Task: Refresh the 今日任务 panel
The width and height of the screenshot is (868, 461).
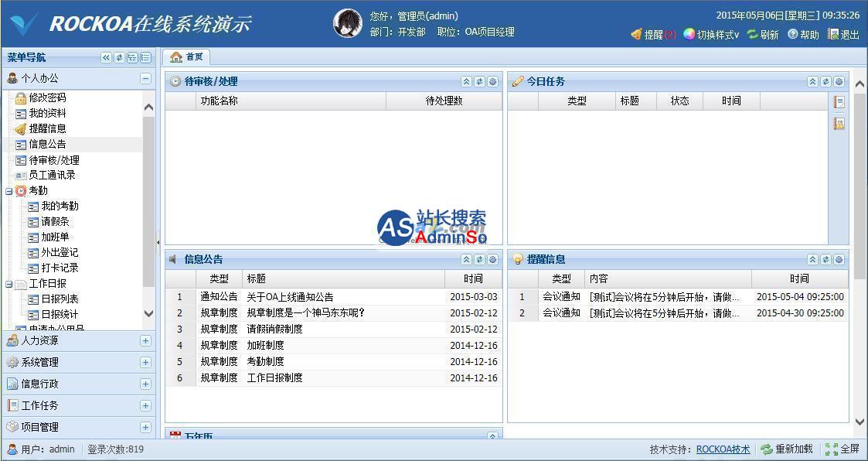Action: click(x=826, y=82)
